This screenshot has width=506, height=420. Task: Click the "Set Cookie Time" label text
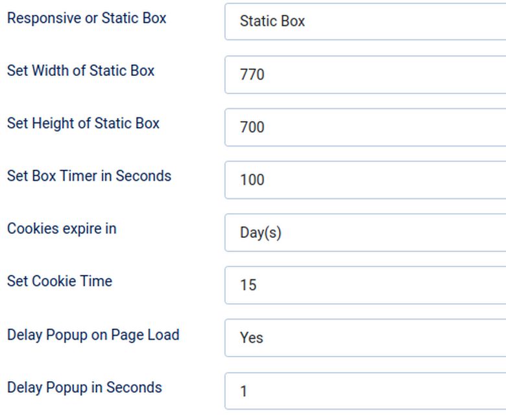click(x=60, y=281)
